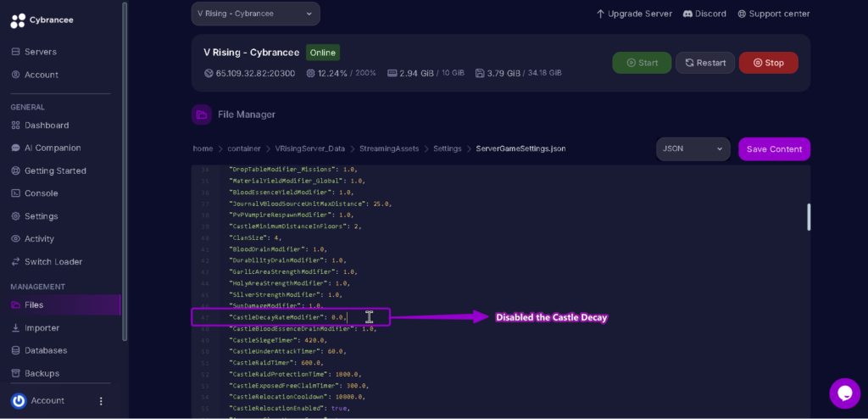Expand the V Rising - Cybrancee server dropdown
The image size is (868, 419).
(255, 14)
